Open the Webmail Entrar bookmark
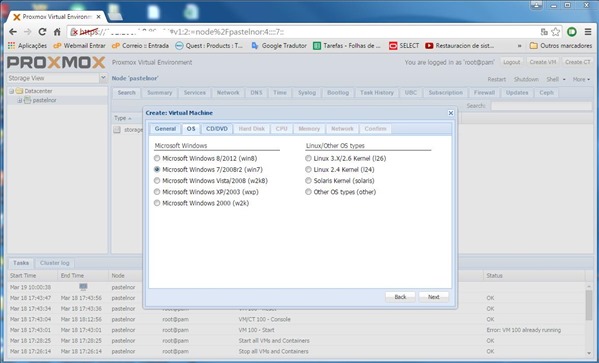This screenshot has height=363, width=599. tap(79, 45)
